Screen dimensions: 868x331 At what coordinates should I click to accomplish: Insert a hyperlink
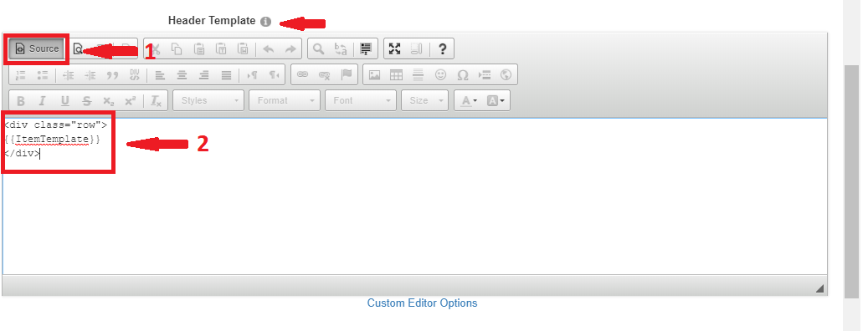click(x=302, y=74)
